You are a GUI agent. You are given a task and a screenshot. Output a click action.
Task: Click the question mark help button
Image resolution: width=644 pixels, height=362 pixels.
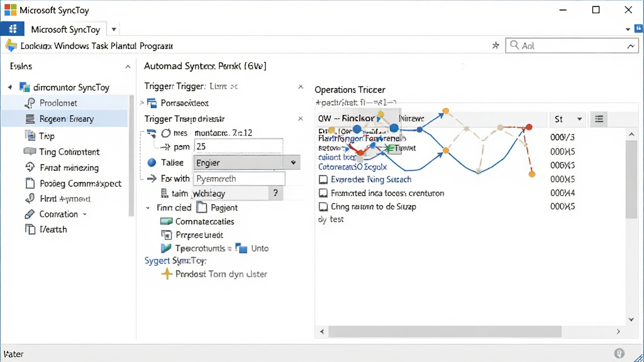coord(275,193)
